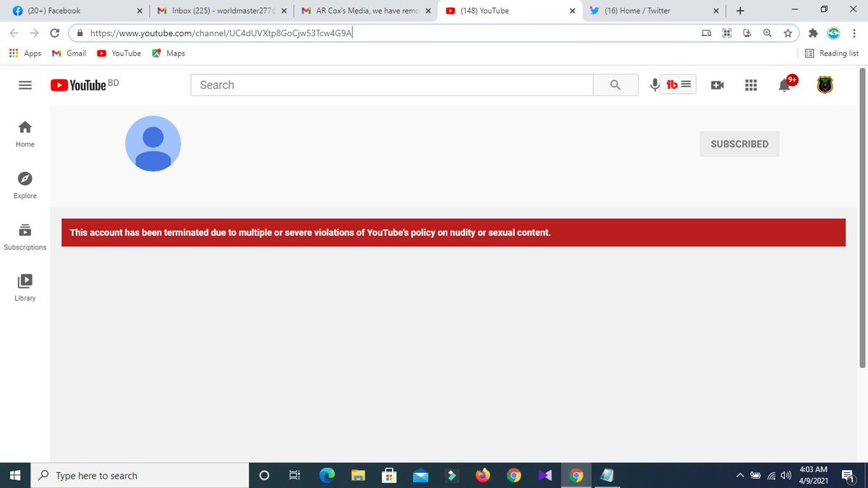868x488 pixels.
Task: Open Microsoft Store from taskbar
Action: click(x=389, y=475)
